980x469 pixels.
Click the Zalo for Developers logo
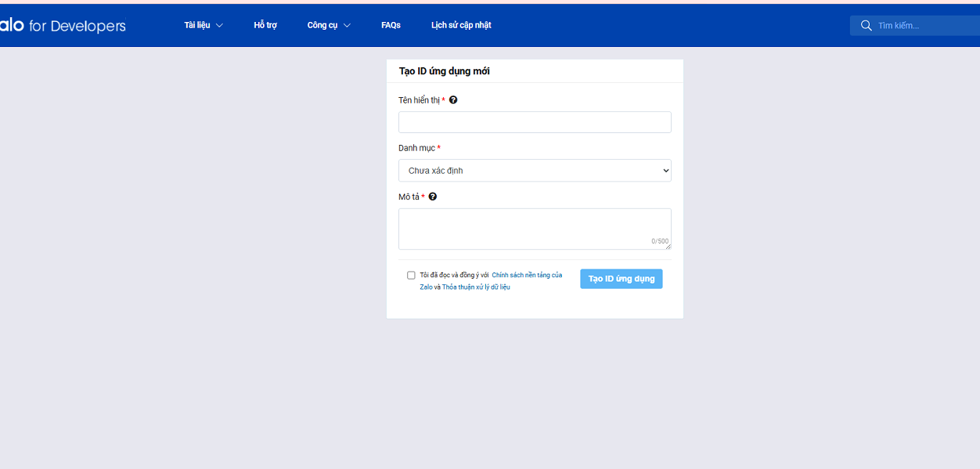[x=63, y=25]
